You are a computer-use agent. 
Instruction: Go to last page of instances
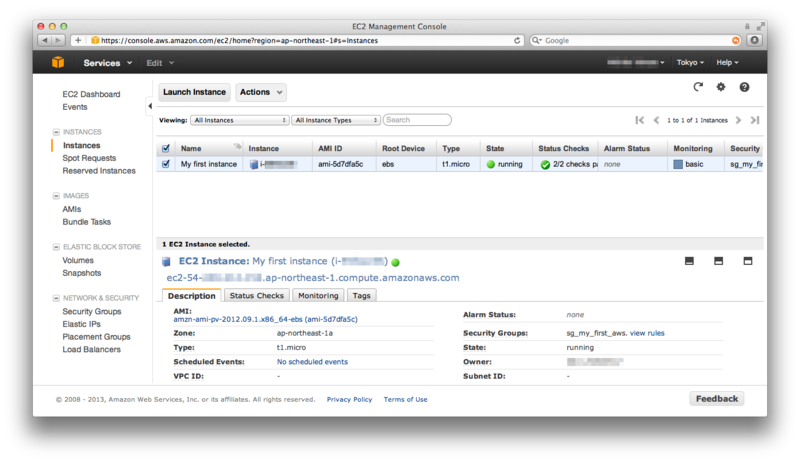[x=755, y=120]
